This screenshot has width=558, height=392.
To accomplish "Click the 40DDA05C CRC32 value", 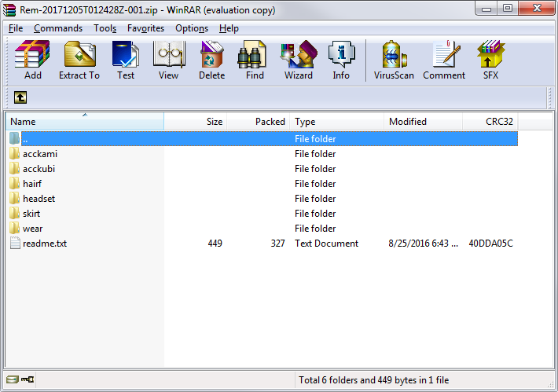I will 490,244.
